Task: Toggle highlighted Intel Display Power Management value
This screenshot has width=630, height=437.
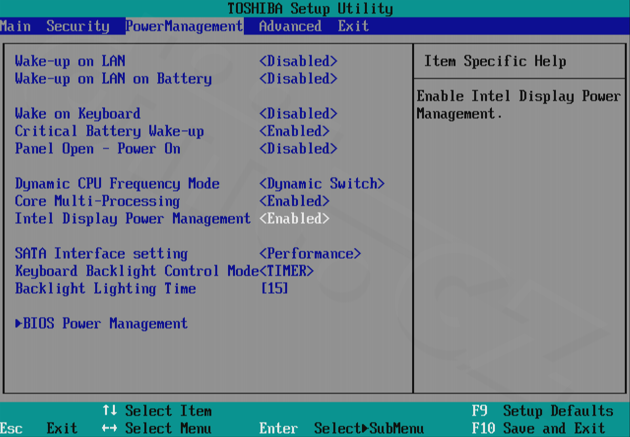Action: (x=294, y=218)
